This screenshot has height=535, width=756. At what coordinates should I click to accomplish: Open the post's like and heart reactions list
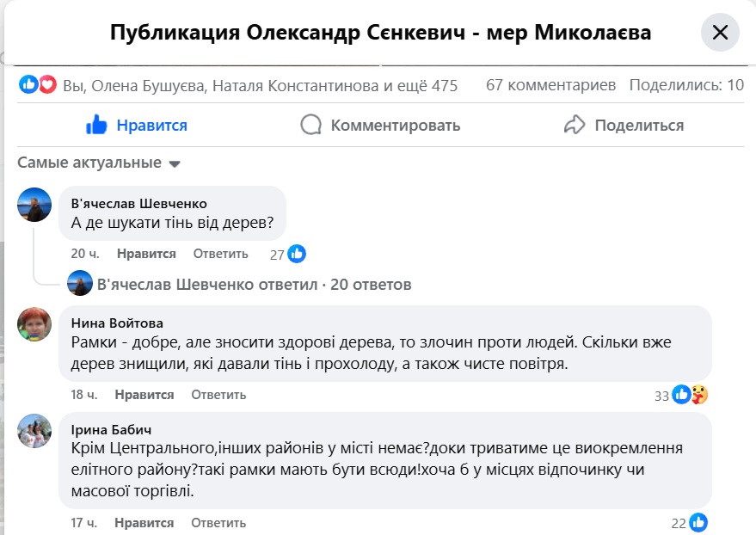38,85
